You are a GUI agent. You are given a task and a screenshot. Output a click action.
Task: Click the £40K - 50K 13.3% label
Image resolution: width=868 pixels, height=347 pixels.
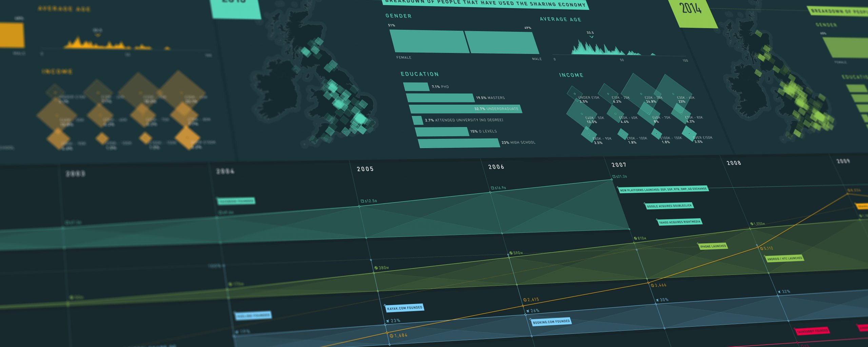coord(595,120)
